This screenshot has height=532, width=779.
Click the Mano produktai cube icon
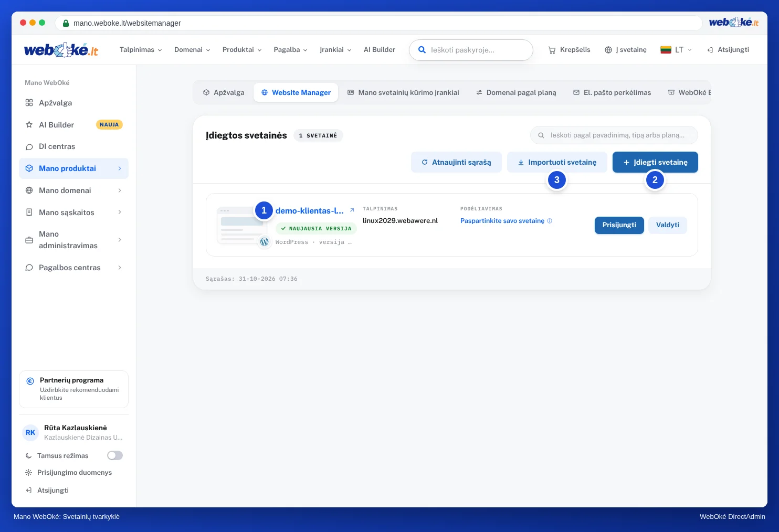point(29,168)
